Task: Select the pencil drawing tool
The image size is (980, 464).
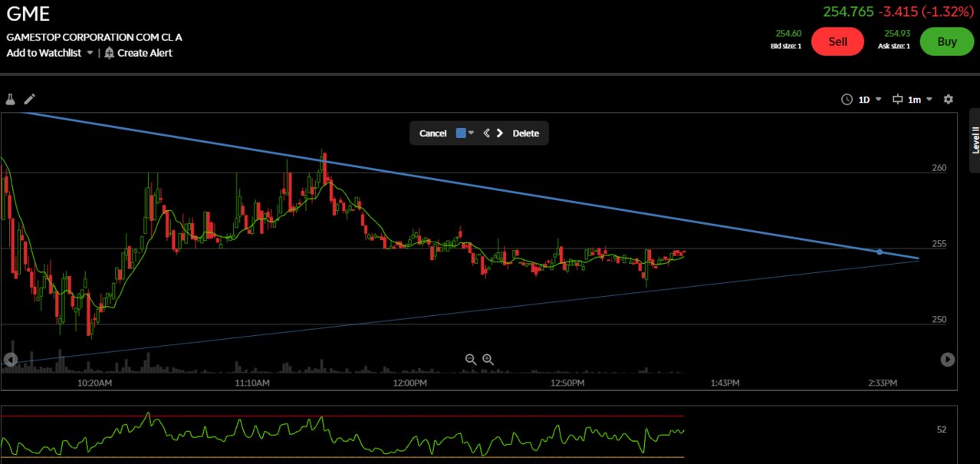Action: point(30,99)
